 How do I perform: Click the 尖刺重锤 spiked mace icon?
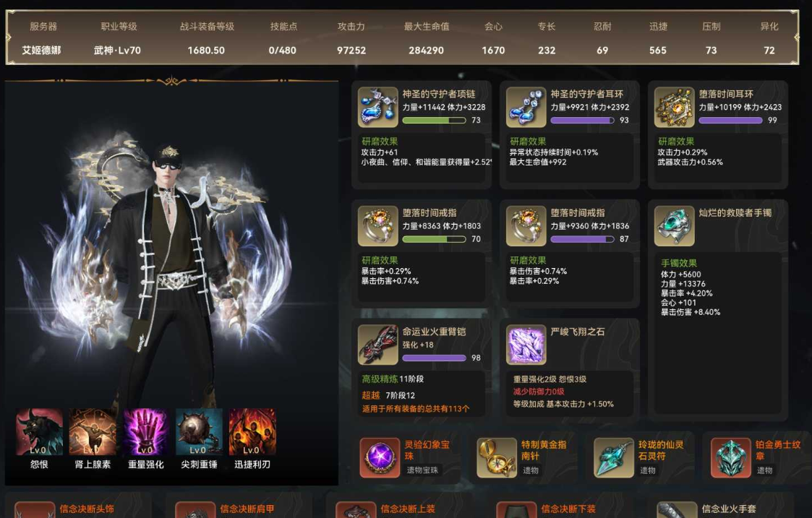coord(199,432)
